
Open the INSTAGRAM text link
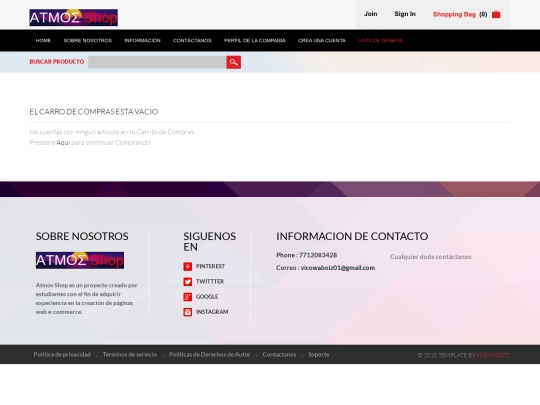tap(212, 312)
